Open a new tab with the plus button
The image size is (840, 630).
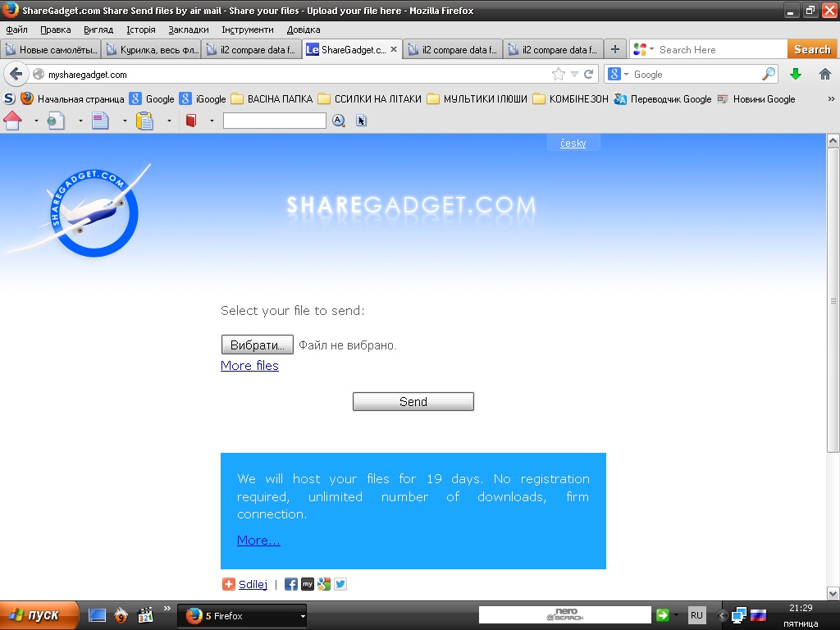click(x=615, y=49)
